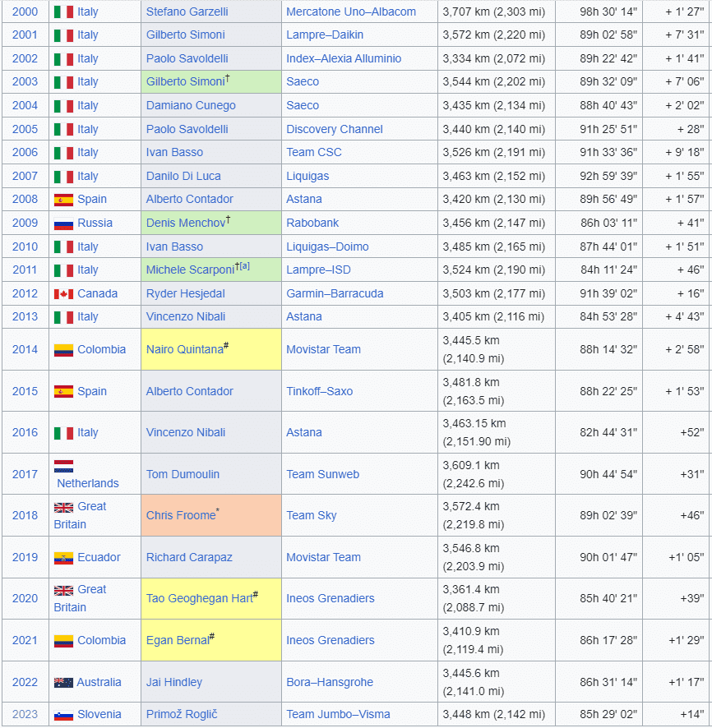Screen dimensions: 712x728
Task: Click the Great Britain flag in 2020 row
Action: pyautogui.click(x=63, y=591)
